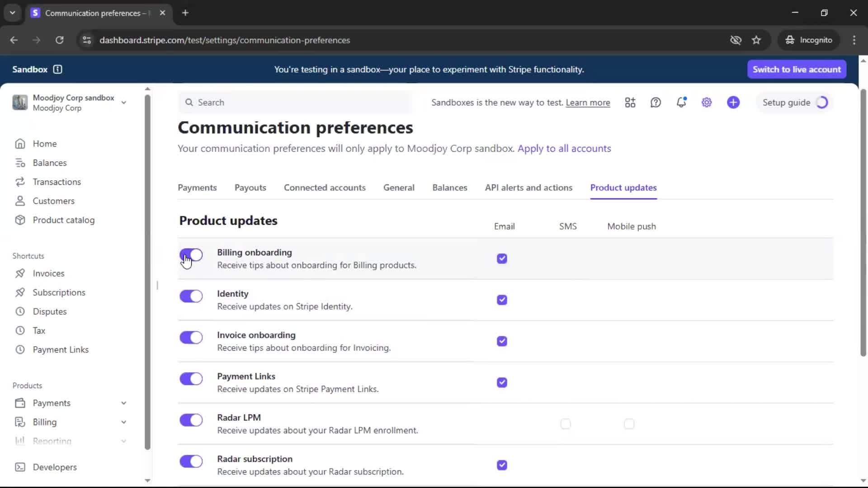This screenshot has height=488, width=868.
Task: Click the Sandbox info icon
Action: [57, 69]
